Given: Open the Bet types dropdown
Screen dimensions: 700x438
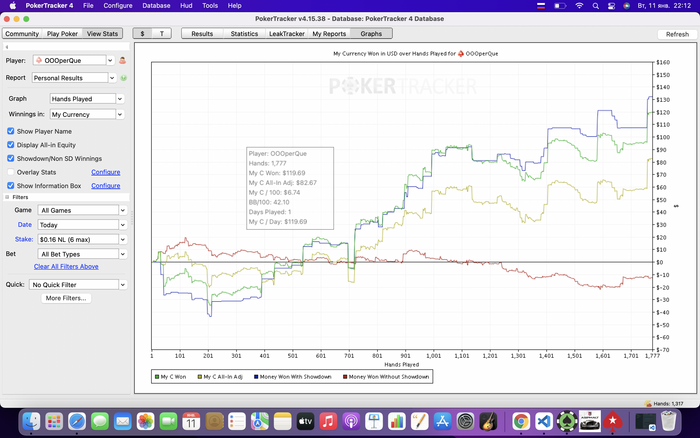Looking at the screenshot, I should [x=82, y=254].
